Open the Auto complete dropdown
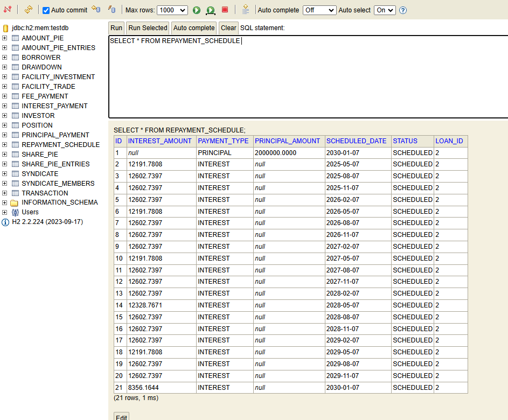Image resolution: width=508 pixels, height=420 pixels. [319, 10]
